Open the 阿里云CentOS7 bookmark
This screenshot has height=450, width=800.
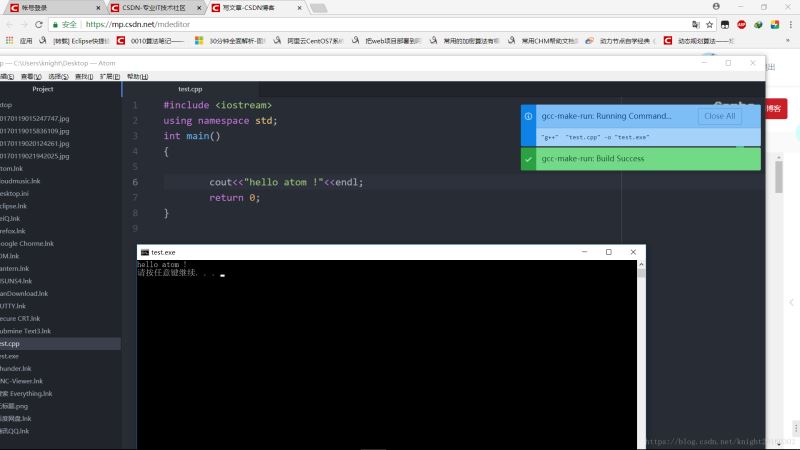point(309,41)
